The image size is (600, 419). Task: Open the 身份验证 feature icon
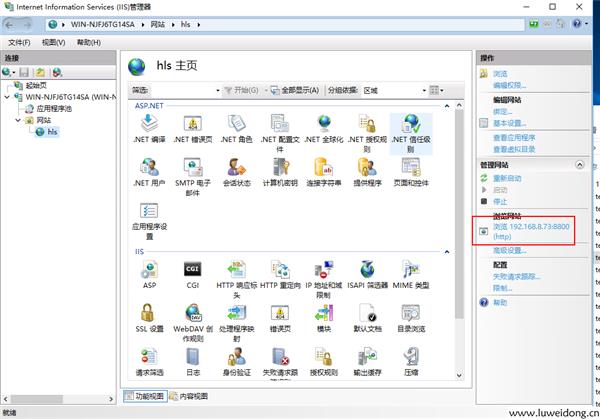[x=236, y=355]
